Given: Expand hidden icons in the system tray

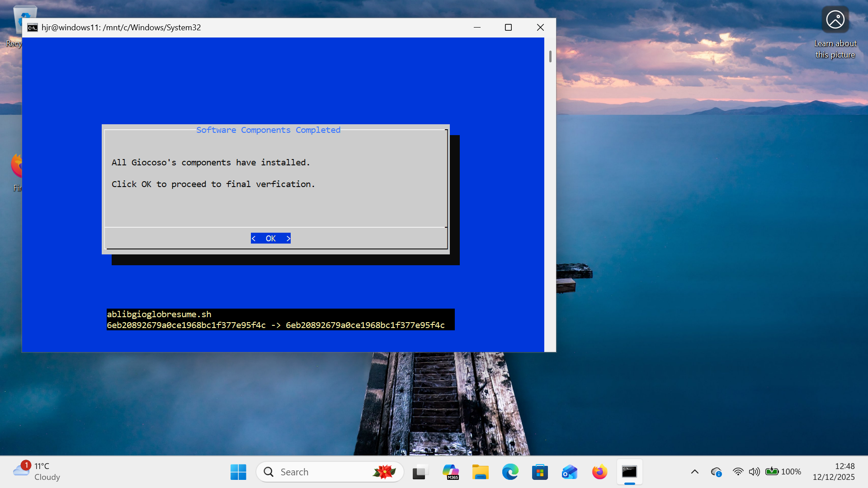Looking at the screenshot, I should (695, 472).
